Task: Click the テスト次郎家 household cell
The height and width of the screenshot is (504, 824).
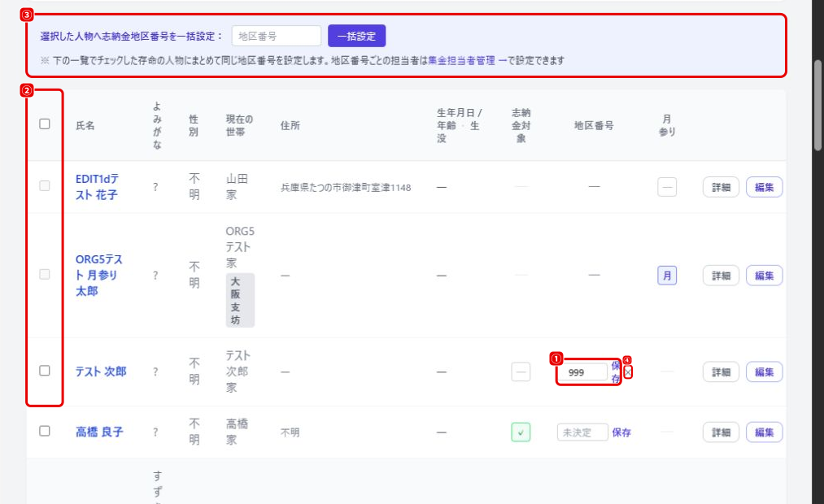Action: pos(238,371)
